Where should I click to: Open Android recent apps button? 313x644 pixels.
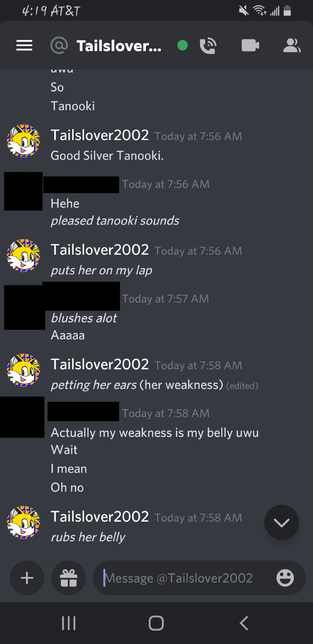click(x=69, y=623)
